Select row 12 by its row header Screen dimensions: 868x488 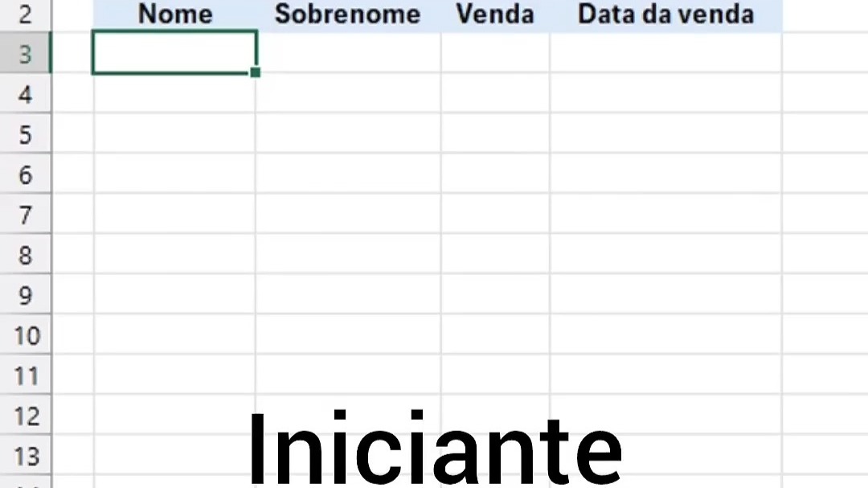(26, 415)
